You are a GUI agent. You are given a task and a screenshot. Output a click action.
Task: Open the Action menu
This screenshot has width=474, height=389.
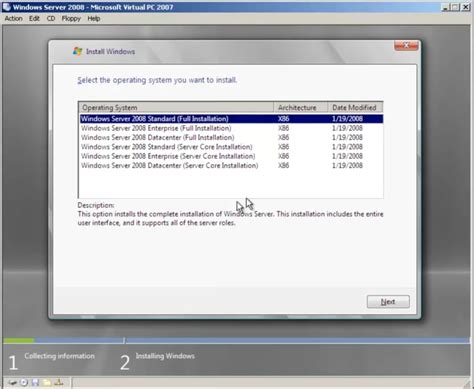pyautogui.click(x=13, y=19)
